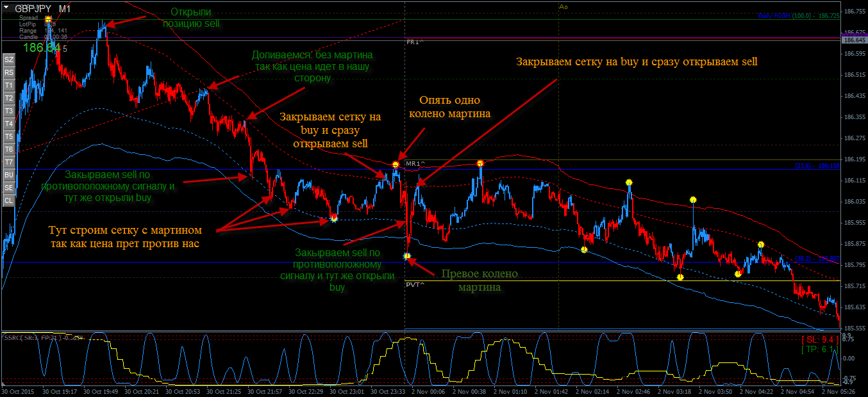The image size is (868, 397).
Task: Click the green TP value label
Action: click(x=819, y=350)
